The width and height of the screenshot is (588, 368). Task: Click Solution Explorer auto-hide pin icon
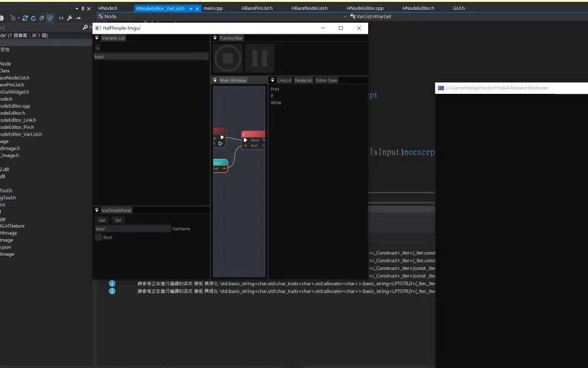pyautogui.click(x=83, y=8)
